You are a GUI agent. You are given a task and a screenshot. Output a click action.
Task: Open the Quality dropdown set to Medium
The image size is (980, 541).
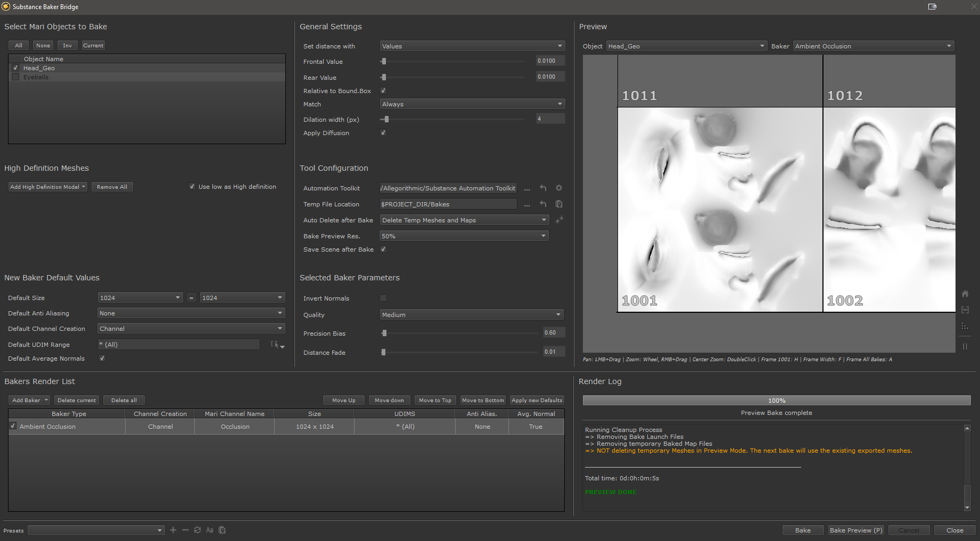[x=471, y=315]
